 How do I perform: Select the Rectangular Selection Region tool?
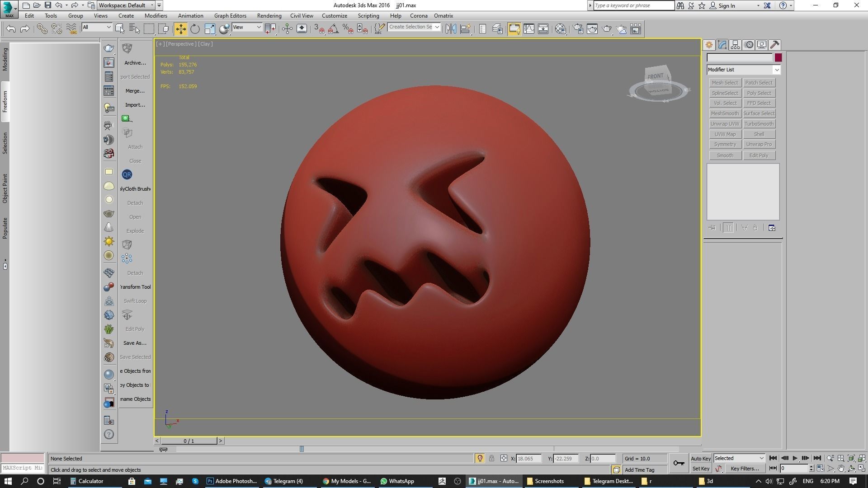[149, 29]
